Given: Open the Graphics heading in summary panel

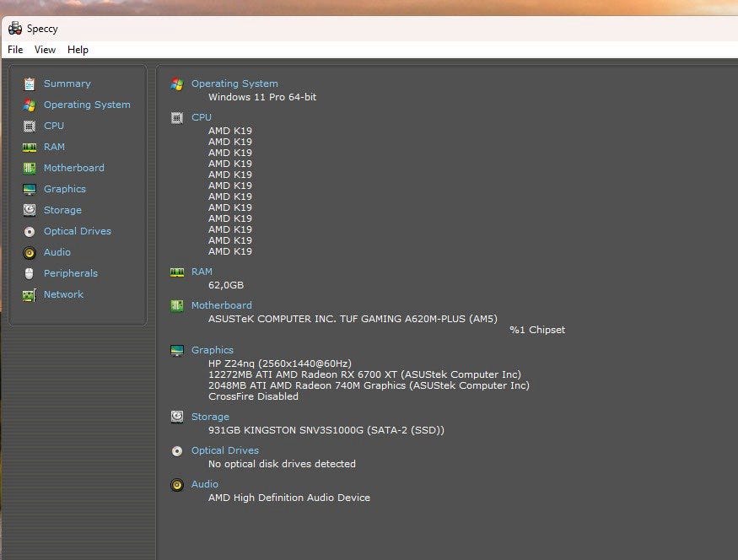Looking at the screenshot, I should tap(213, 350).
